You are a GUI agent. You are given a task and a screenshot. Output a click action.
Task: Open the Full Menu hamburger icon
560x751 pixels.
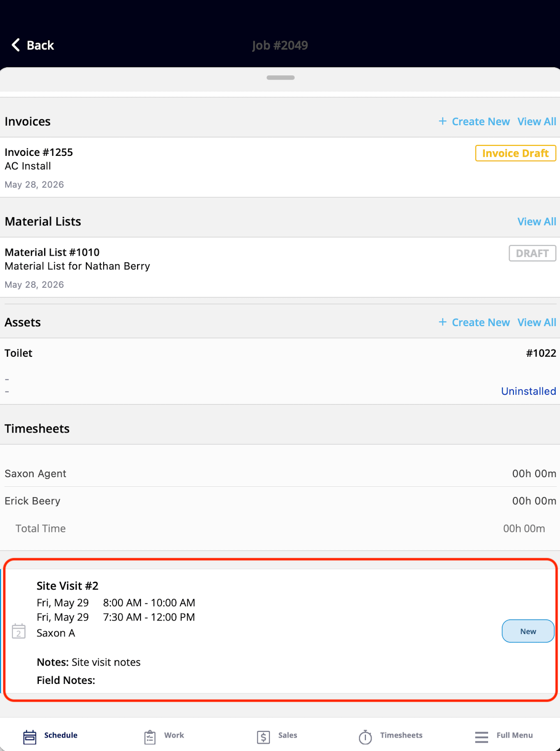[481, 737]
